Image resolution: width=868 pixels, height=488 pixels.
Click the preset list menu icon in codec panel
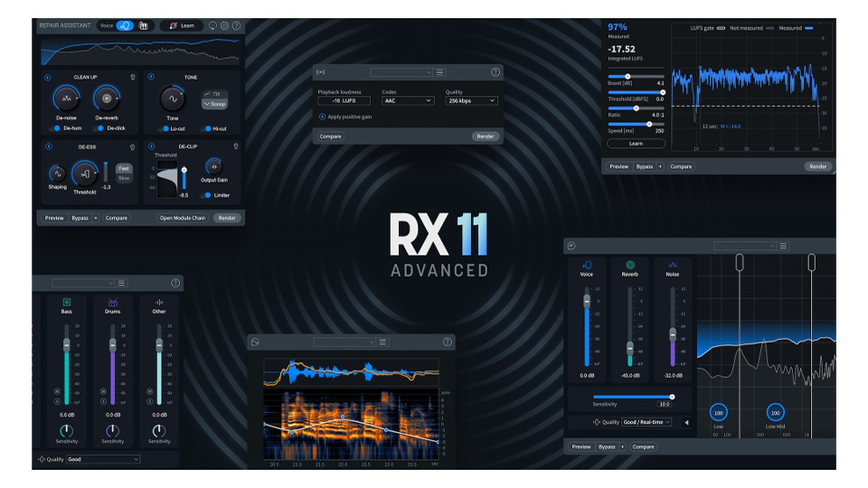coord(440,72)
